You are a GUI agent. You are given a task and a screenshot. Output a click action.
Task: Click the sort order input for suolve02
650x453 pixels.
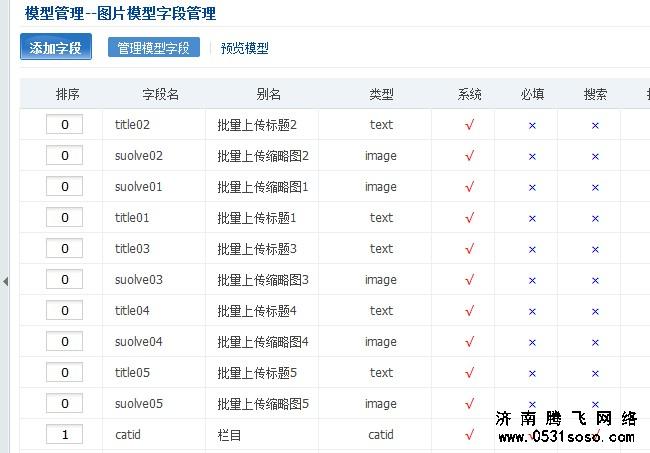(x=65, y=155)
